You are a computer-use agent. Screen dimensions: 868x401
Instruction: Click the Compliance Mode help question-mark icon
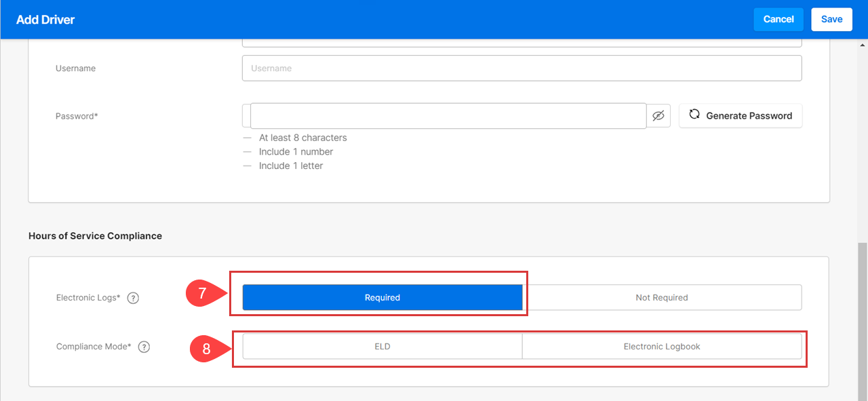click(144, 347)
